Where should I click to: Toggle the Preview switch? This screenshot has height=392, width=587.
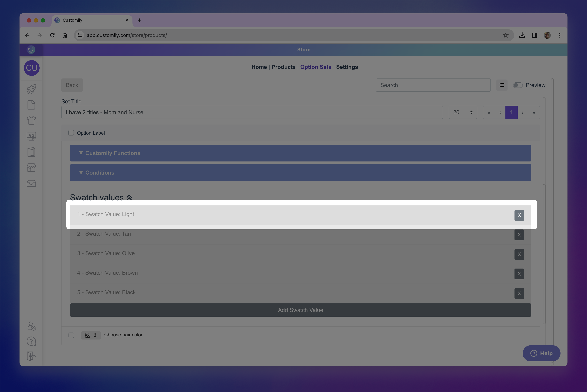point(517,85)
